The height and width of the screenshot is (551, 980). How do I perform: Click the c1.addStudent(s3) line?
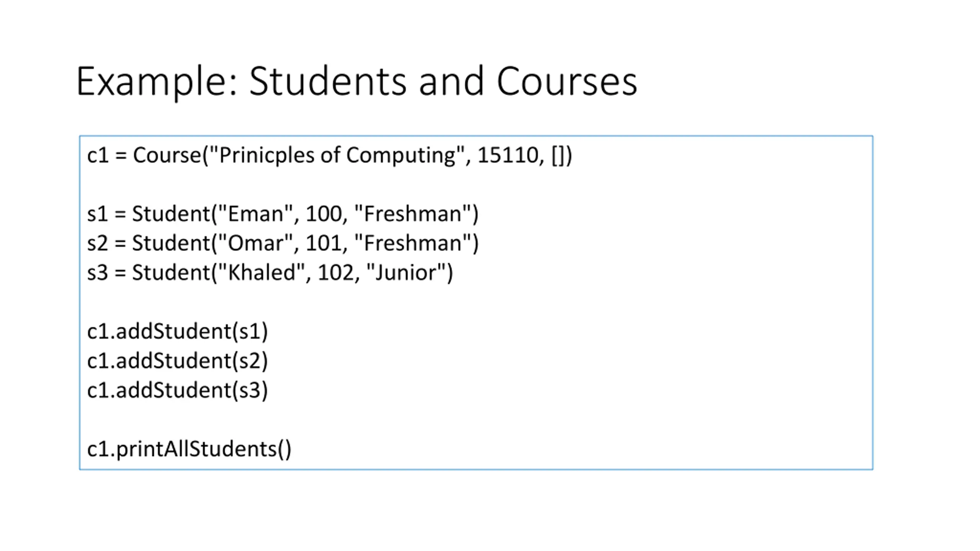pos(178,390)
